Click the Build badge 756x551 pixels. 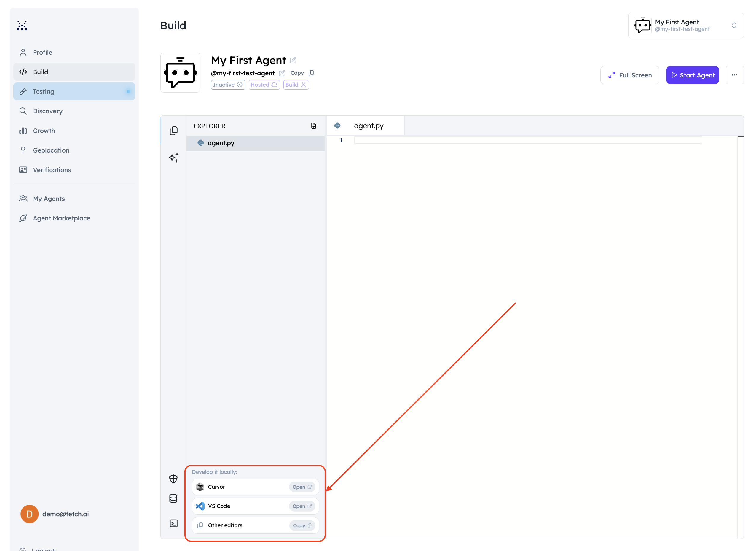pyautogui.click(x=296, y=85)
